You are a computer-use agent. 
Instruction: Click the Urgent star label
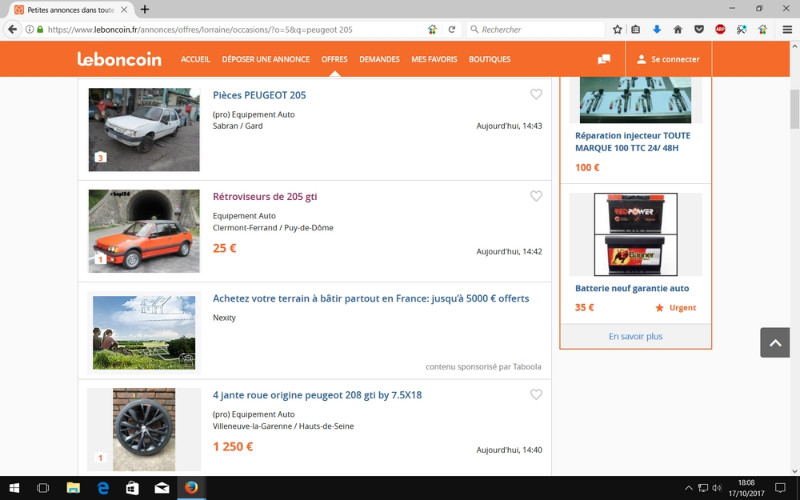(676, 308)
